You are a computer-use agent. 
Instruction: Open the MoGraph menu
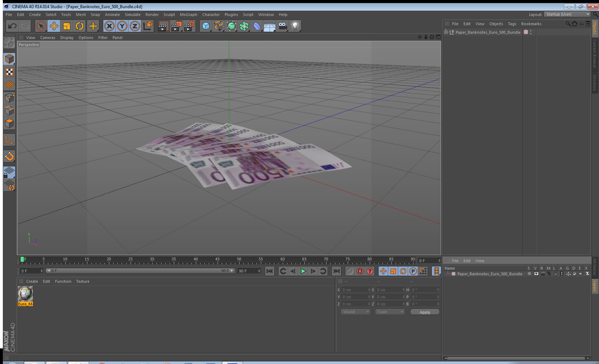point(188,15)
